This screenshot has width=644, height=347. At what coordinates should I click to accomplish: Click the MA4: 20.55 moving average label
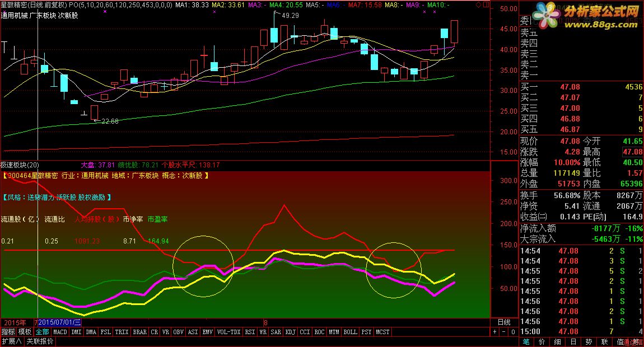286,5
